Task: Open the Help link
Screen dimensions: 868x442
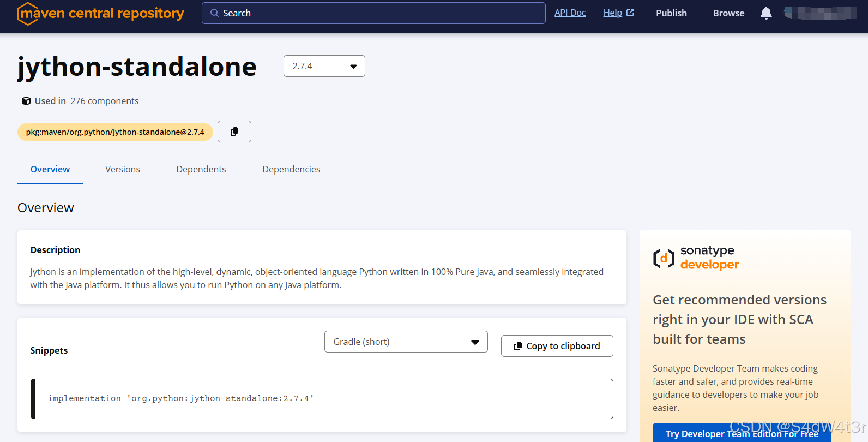Action: [618, 13]
